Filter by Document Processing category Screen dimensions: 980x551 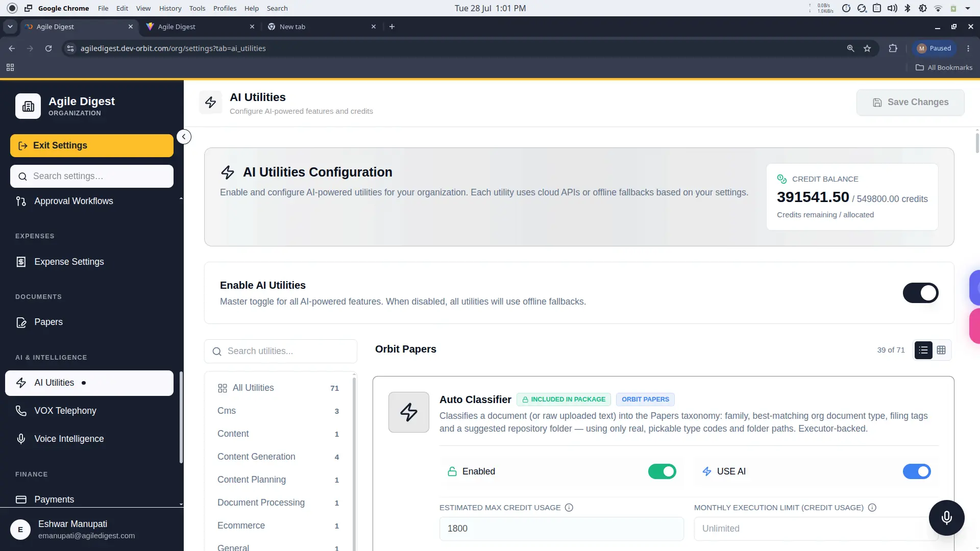[278, 503]
